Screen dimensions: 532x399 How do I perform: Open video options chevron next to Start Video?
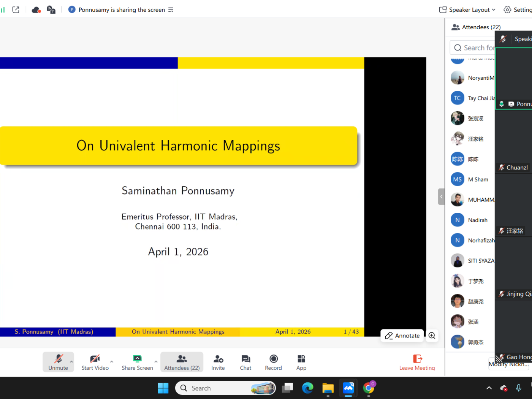point(111,362)
